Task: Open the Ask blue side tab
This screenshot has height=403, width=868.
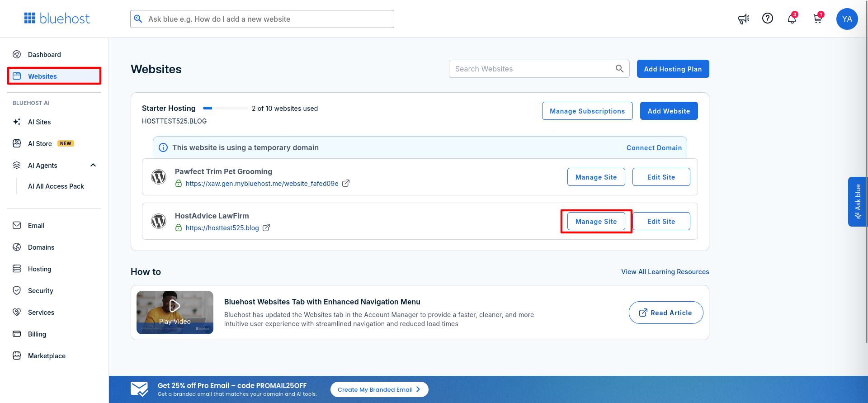Action: [857, 201]
